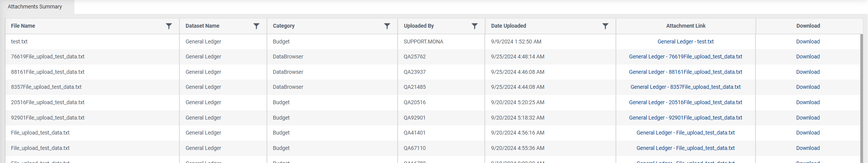Sort by File Name column header
Screen dimensions: 868x163
coord(23,26)
